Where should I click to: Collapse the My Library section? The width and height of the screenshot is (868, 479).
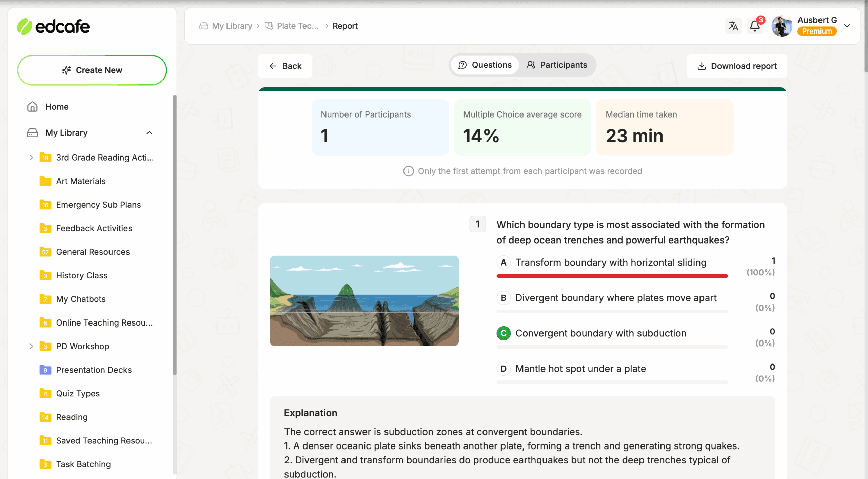pyautogui.click(x=149, y=133)
